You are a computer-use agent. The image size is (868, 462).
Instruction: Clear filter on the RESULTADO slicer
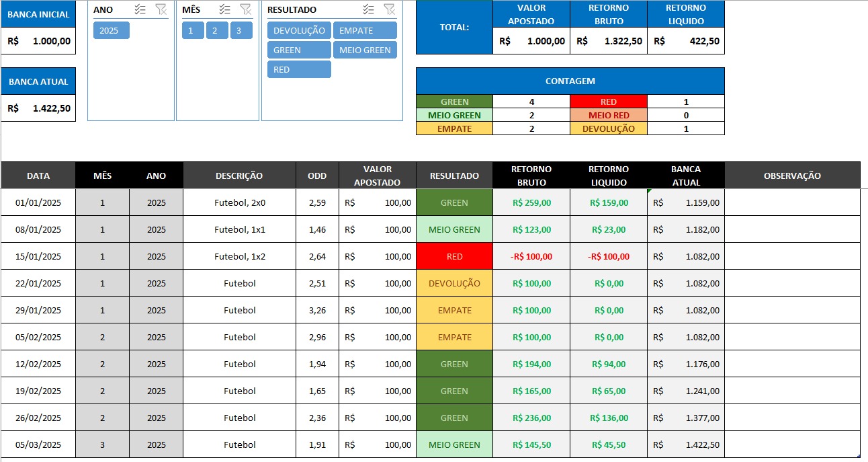point(389,9)
